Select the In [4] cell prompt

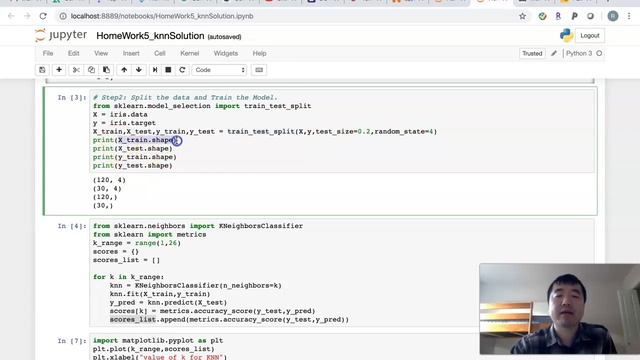point(72,226)
